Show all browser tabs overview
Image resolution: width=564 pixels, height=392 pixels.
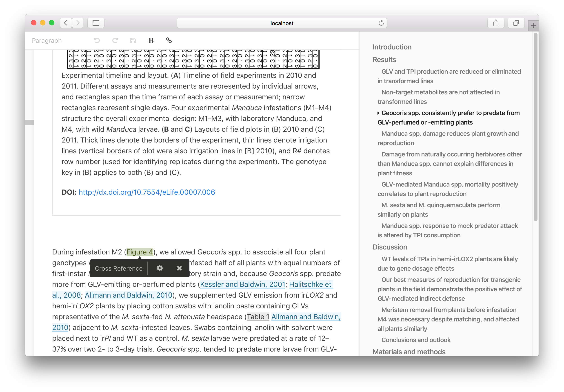[516, 23]
